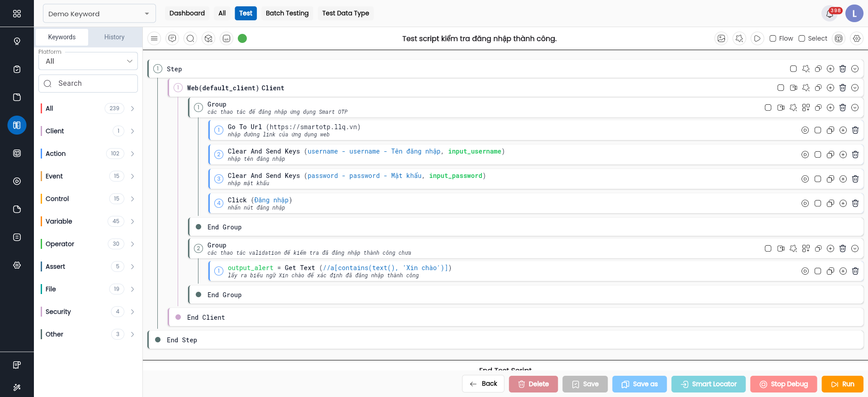Open the Demo Keyword project dropdown
Image resolution: width=868 pixels, height=397 pixels.
click(99, 14)
